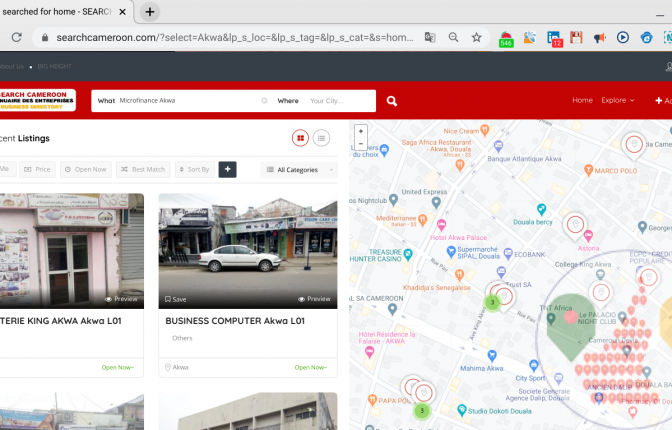Image resolution: width=672 pixels, height=430 pixels.
Task: Close the 'searched for home' tab
Action: 122,12
